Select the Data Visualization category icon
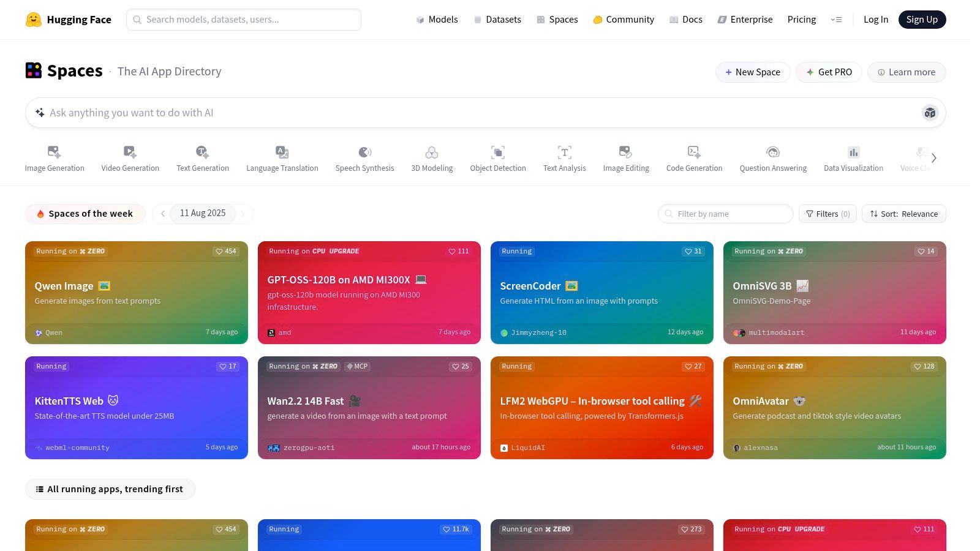 pyautogui.click(x=853, y=152)
